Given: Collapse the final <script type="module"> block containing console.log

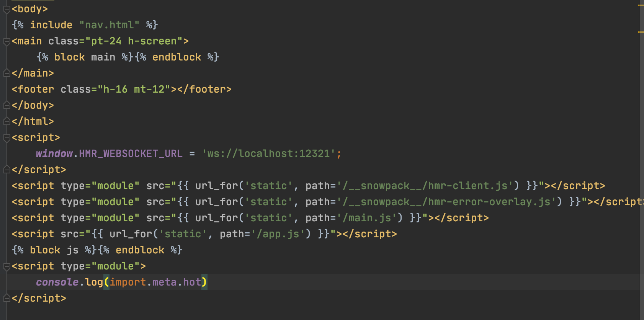Looking at the screenshot, I should click(7, 266).
